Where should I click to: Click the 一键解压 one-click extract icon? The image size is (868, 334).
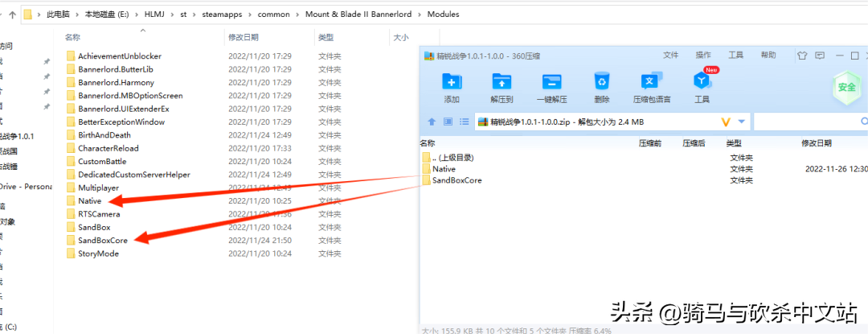(x=552, y=82)
